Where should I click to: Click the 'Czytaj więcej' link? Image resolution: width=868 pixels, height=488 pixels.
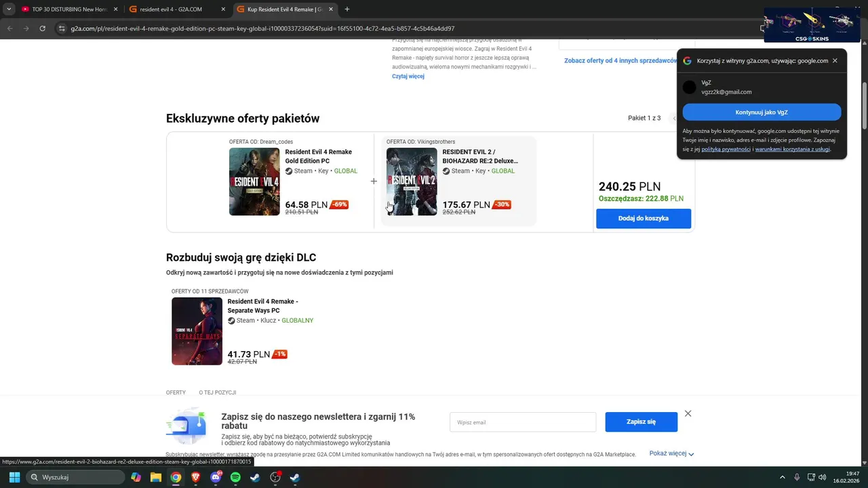pos(408,77)
